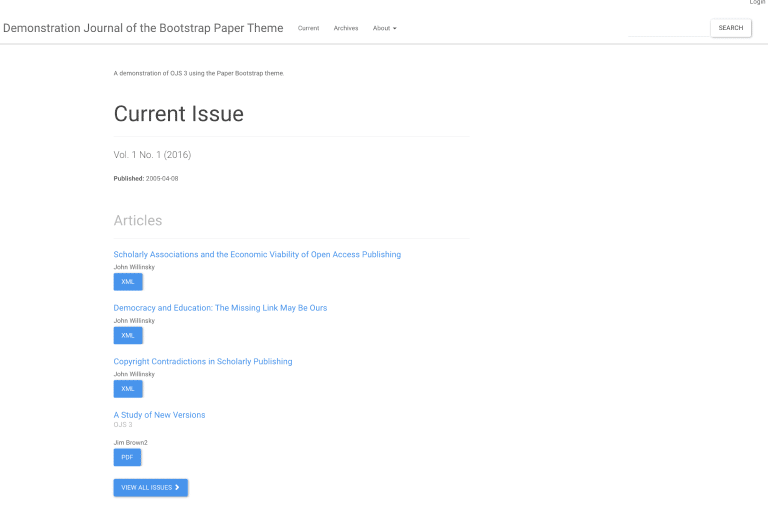Viewport: 768px width, 513px height.
Task: Open A Study of New Versions article
Action: 159,415
